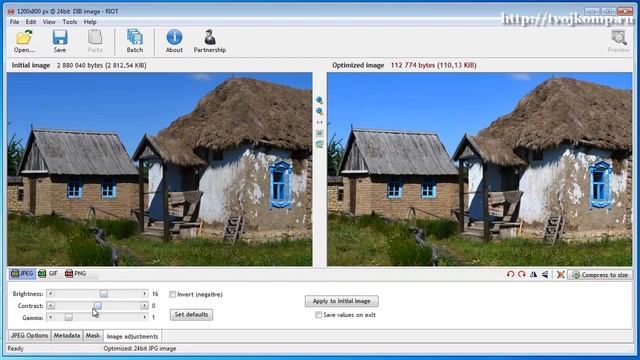Viewport: 640px width, 360px height.
Task: Open the Edit menu
Action: pos(31,22)
